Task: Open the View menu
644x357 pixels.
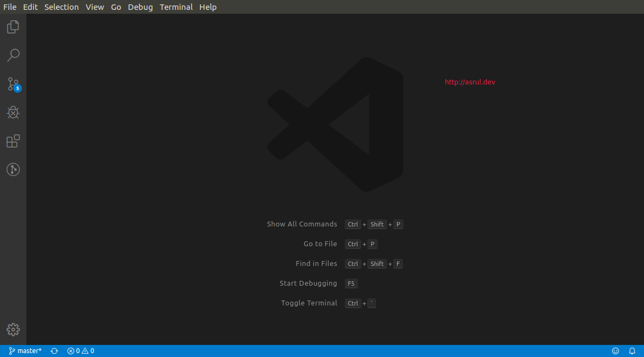Action: tap(95, 7)
